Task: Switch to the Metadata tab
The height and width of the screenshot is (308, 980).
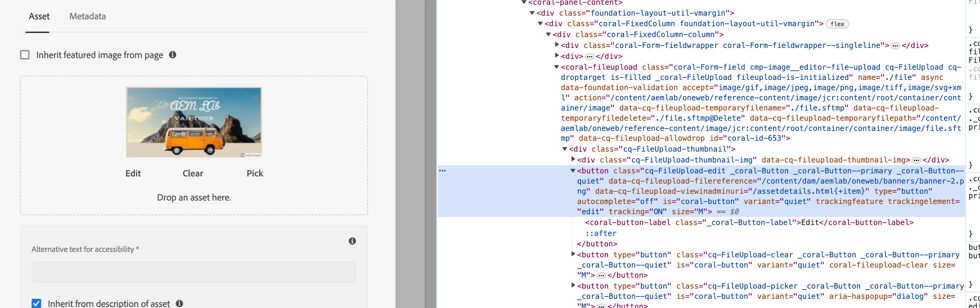Action: point(88,16)
